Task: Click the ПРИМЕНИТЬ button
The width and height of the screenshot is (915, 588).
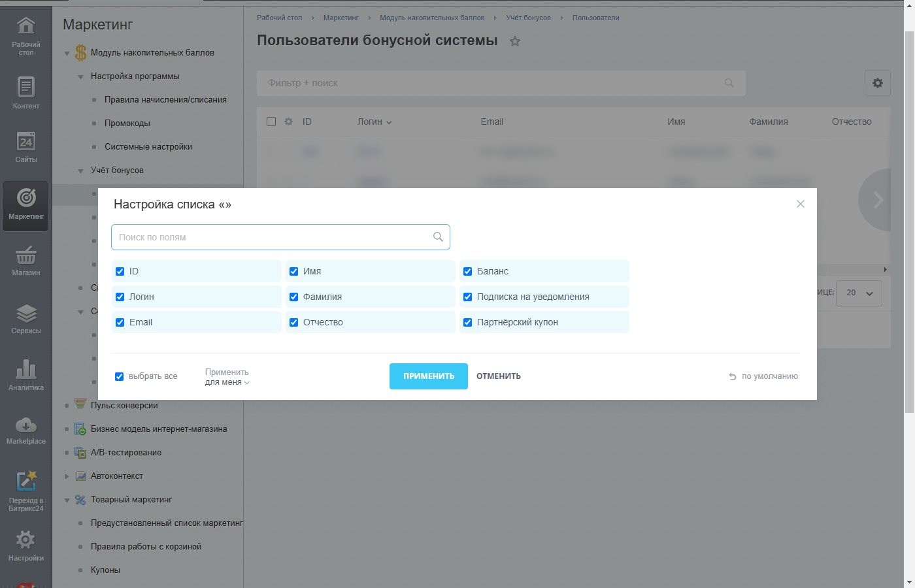Action: tap(429, 376)
